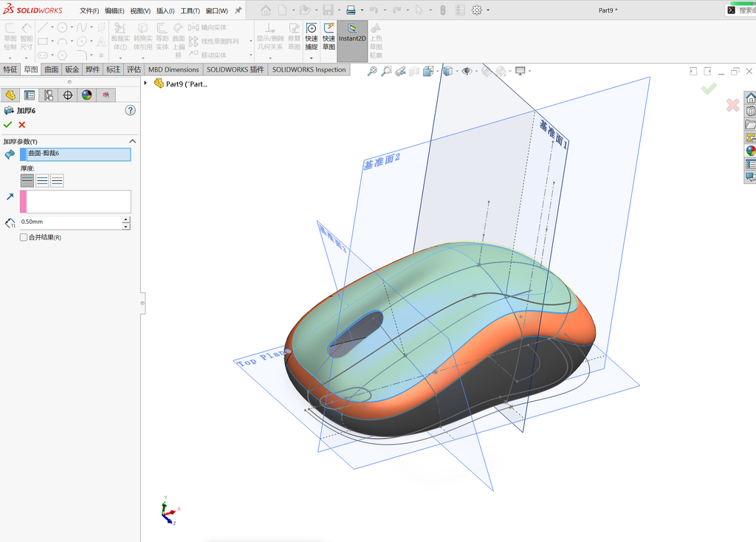Click the Previous View icon

pyautogui.click(x=400, y=72)
